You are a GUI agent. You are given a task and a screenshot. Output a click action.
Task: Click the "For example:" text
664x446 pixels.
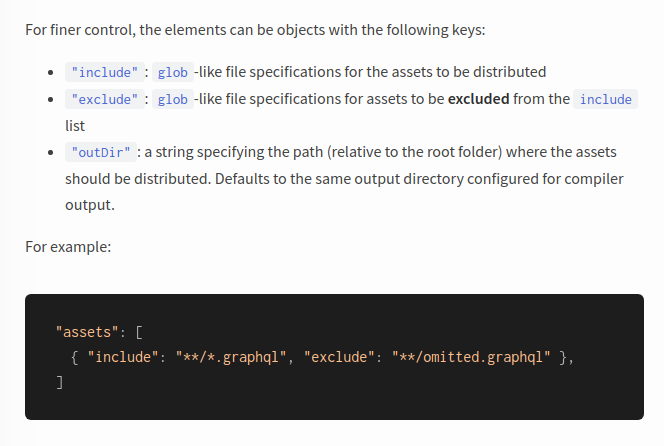(68, 247)
